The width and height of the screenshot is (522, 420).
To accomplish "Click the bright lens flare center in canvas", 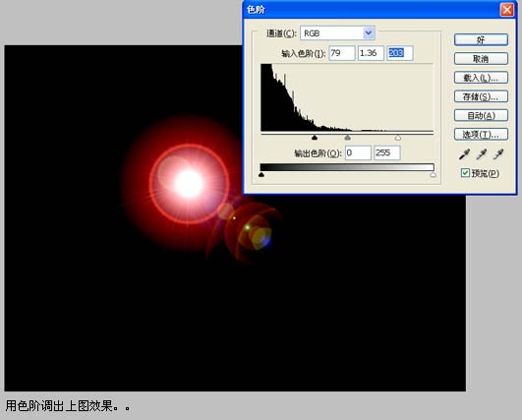I will click(x=189, y=184).
